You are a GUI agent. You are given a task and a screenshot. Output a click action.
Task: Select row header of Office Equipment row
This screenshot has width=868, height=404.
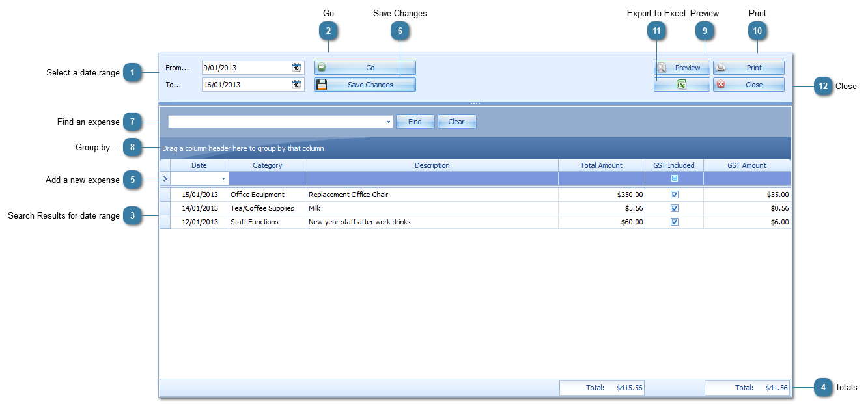click(x=165, y=195)
